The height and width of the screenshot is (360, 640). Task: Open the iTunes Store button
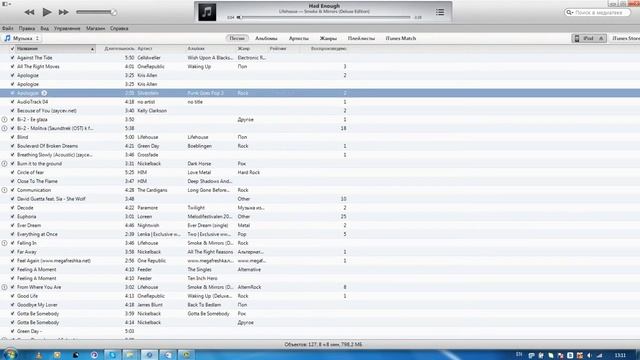[x=626, y=38]
